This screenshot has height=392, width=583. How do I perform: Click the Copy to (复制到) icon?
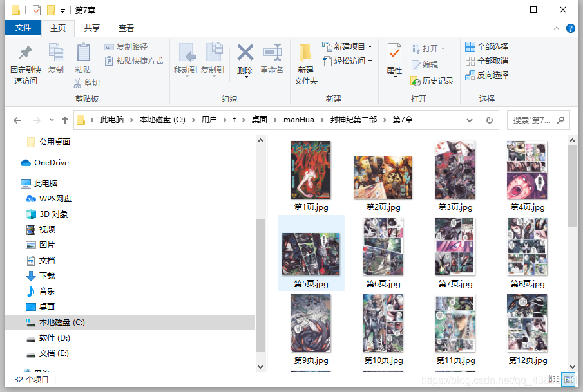coord(214,52)
